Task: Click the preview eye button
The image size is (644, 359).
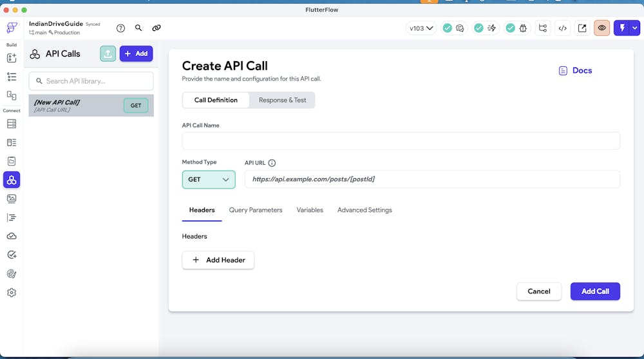Action: click(x=601, y=28)
